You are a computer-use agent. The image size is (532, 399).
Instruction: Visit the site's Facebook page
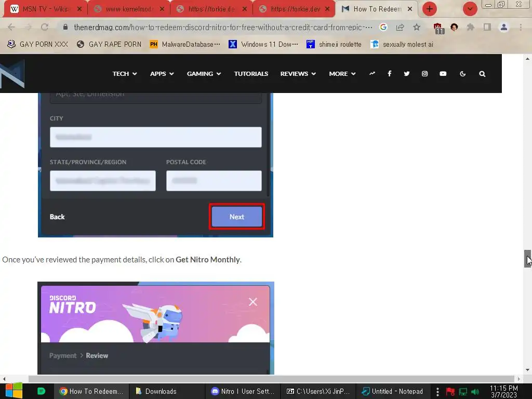pos(390,74)
